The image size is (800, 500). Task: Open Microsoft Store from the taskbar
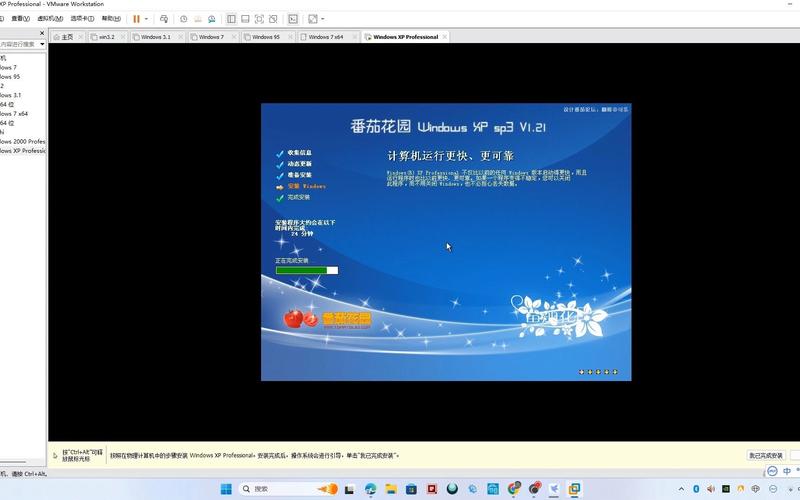tap(411, 489)
